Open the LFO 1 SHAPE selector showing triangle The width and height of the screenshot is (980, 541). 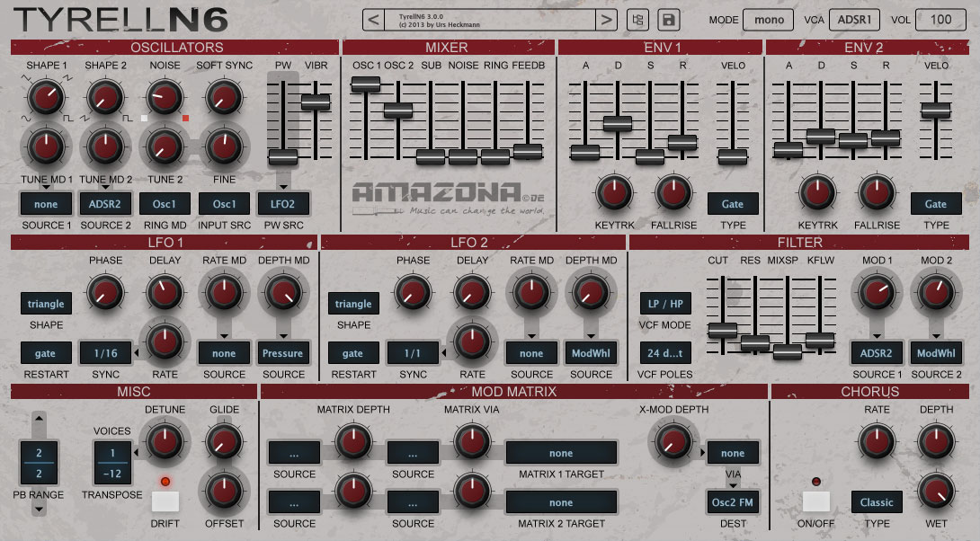click(46, 304)
